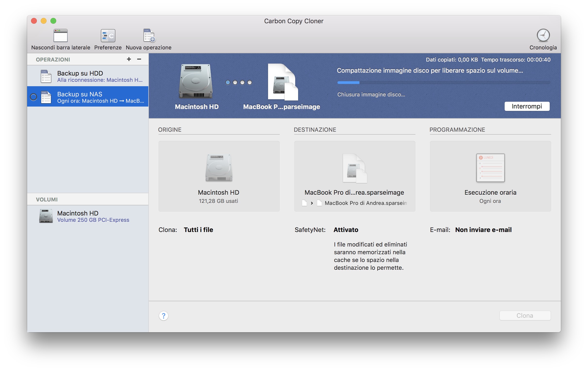This screenshot has width=588, height=371.
Task: Click the OPERAZIONI section header
Action: coord(53,60)
